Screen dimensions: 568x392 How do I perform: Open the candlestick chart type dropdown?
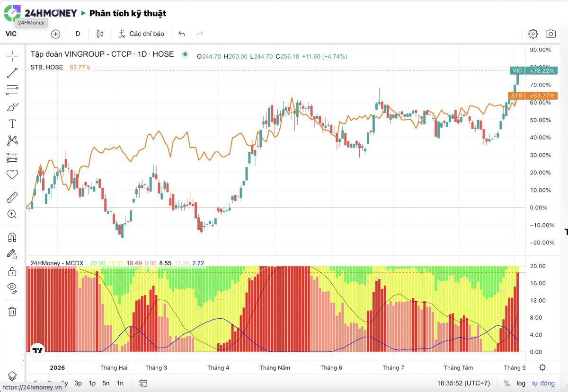100,34
